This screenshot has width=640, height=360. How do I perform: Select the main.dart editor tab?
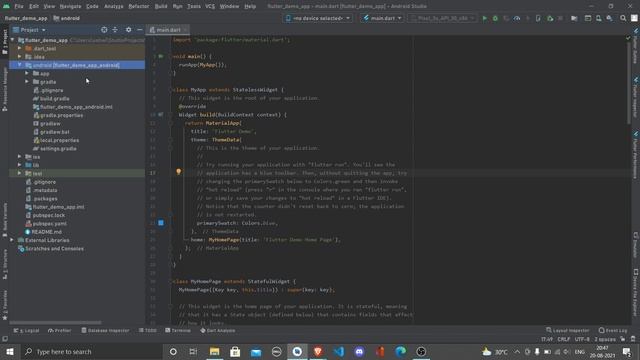(x=168, y=30)
